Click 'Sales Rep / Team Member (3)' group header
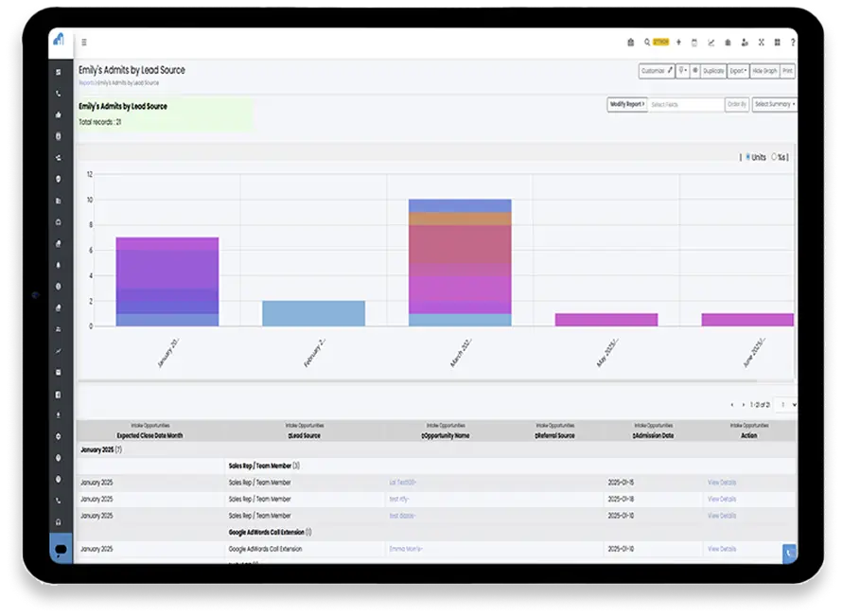The width and height of the screenshot is (843, 616). tap(264, 466)
